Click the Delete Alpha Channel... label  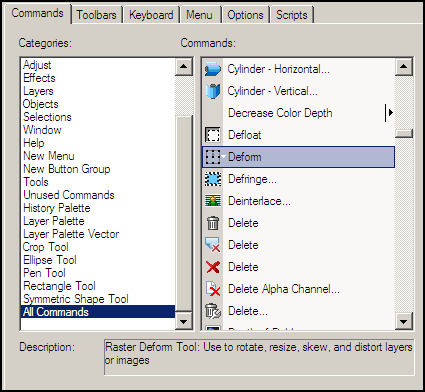click(284, 289)
